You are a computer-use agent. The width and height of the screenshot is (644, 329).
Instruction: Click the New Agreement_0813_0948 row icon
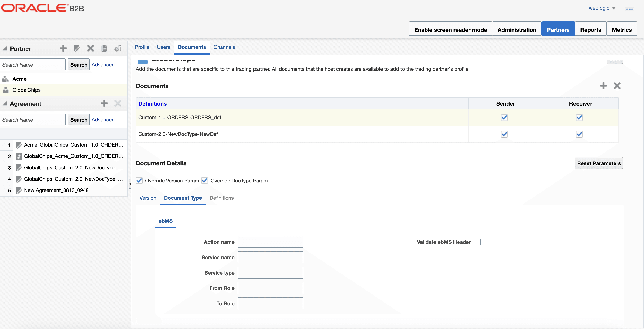[19, 191]
